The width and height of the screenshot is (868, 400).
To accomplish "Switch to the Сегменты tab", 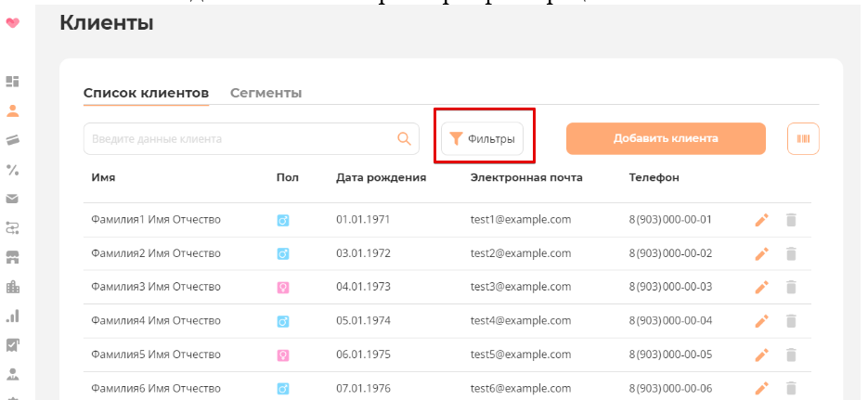I will 266,93.
